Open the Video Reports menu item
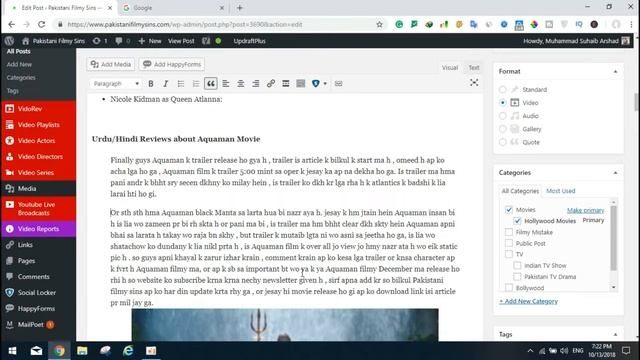The height and width of the screenshot is (360, 640). pos(38,229)
